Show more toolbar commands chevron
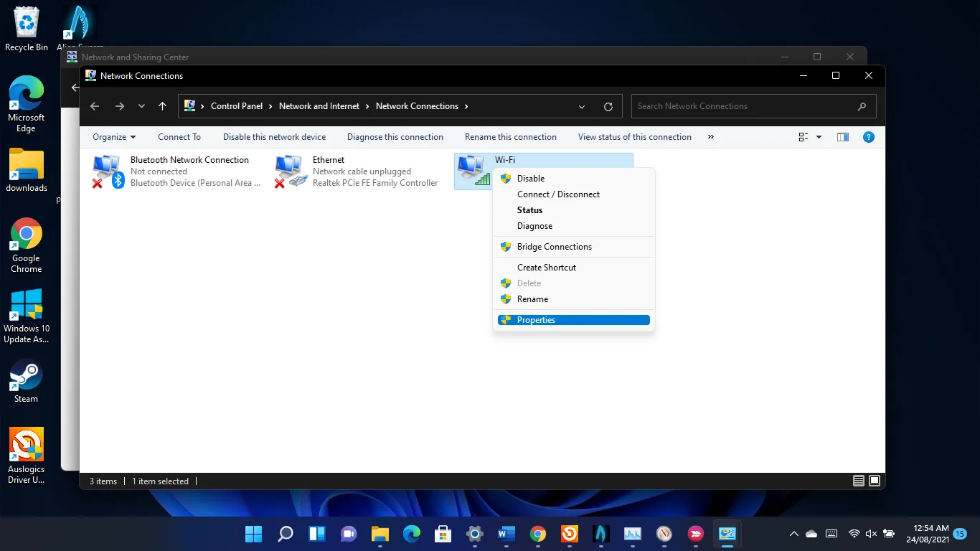This screenshot has height=551, width=980. tap(711, 137)
